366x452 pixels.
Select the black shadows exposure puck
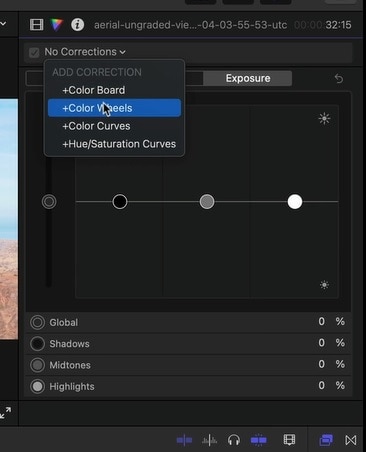click(x=120, y=202)
